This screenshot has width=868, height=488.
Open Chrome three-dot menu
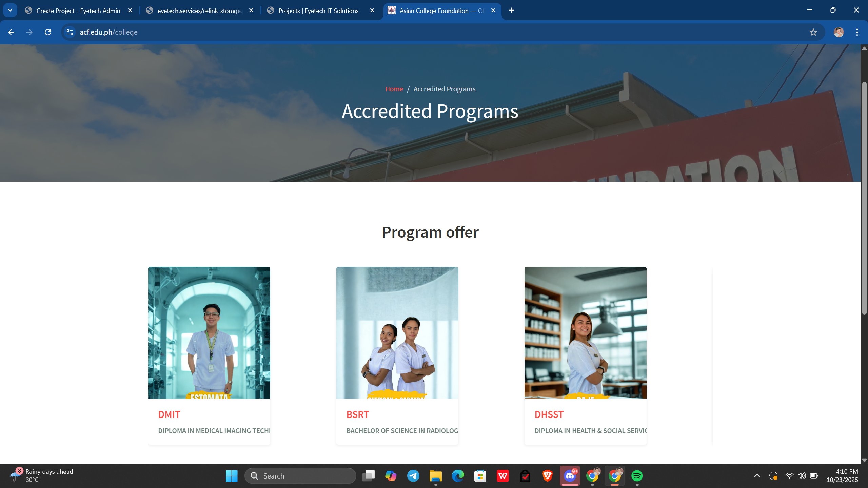(x=857, y=32)
